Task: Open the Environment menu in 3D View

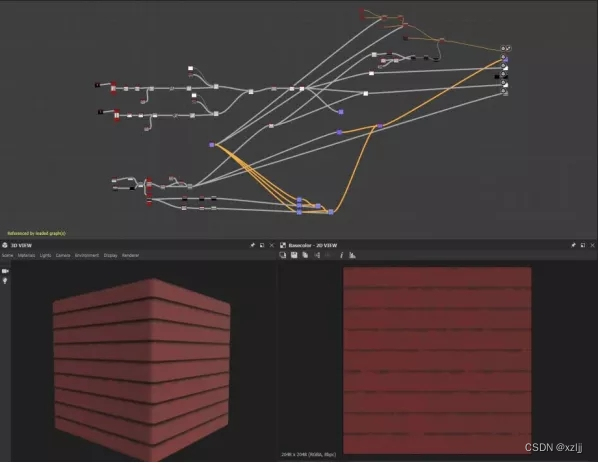Action: coord(87,256)
